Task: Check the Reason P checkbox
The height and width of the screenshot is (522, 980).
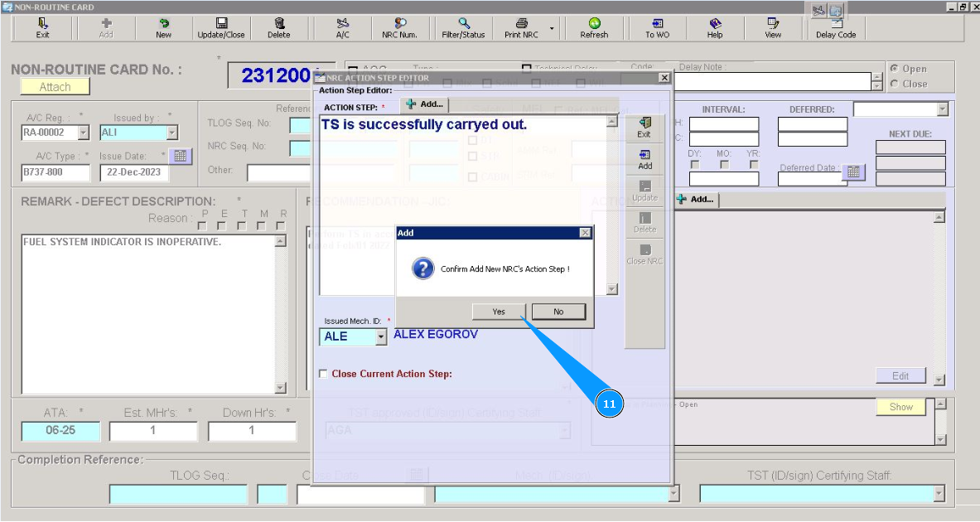Action: (x=202, y=225)
